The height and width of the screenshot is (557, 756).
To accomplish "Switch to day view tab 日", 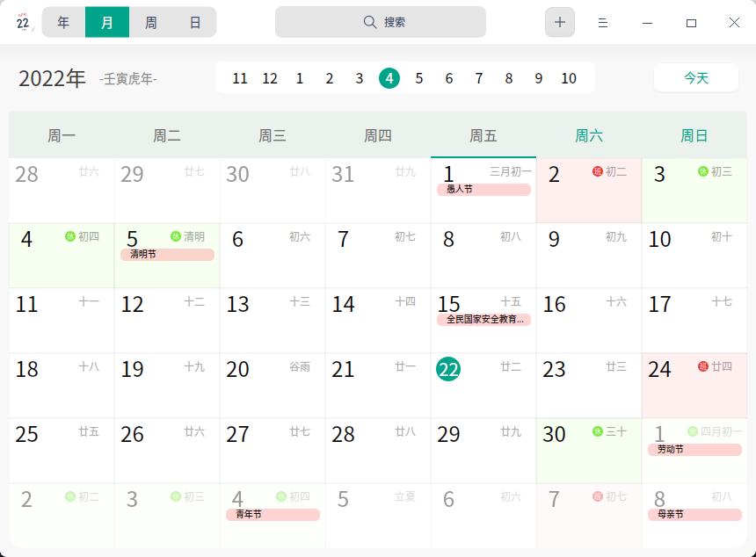I will click(x=195, y=22).
